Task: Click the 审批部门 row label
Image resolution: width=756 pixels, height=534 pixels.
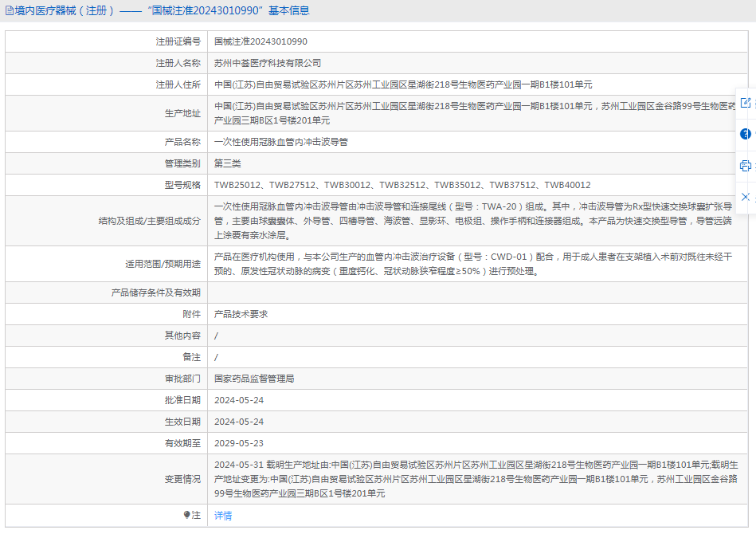Action: click(182, 379)
